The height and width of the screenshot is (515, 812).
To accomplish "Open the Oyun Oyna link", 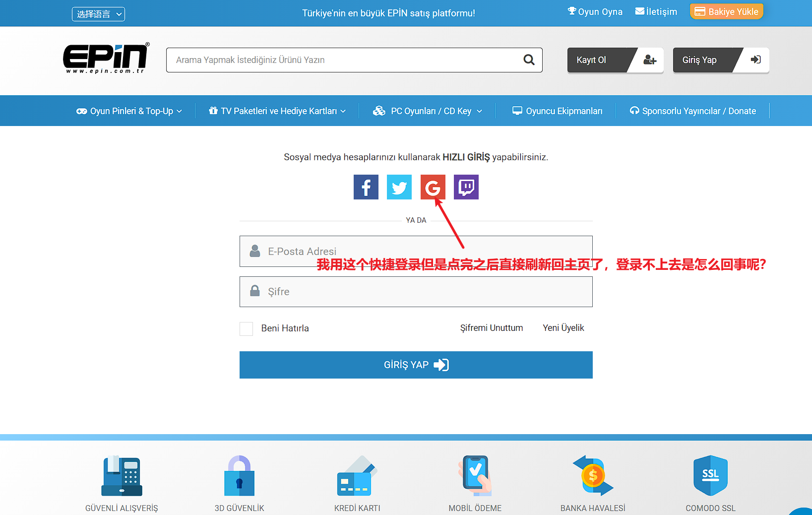I will 595,12.
